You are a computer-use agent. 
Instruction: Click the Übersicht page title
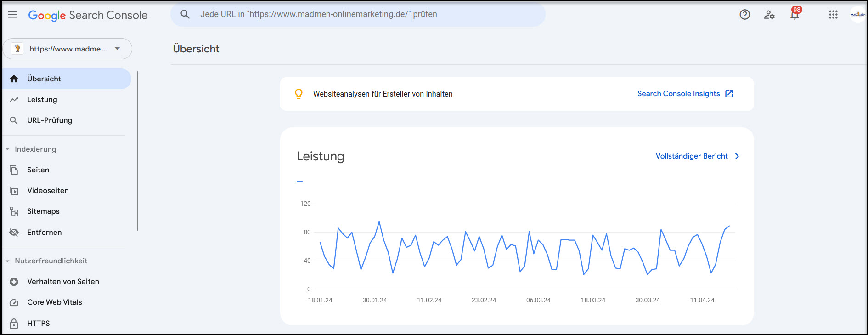click(x=196, y=49)
